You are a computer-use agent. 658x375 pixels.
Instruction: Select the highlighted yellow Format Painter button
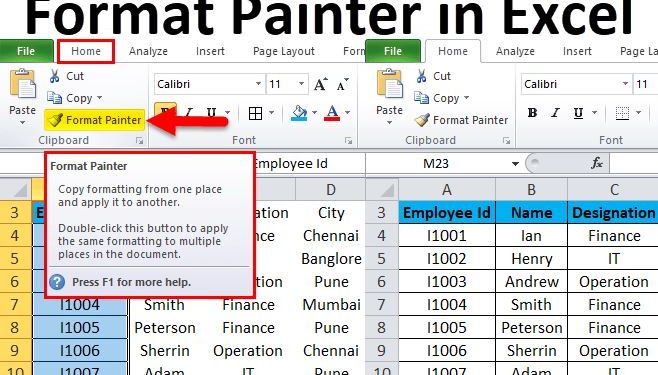[94, 120]
